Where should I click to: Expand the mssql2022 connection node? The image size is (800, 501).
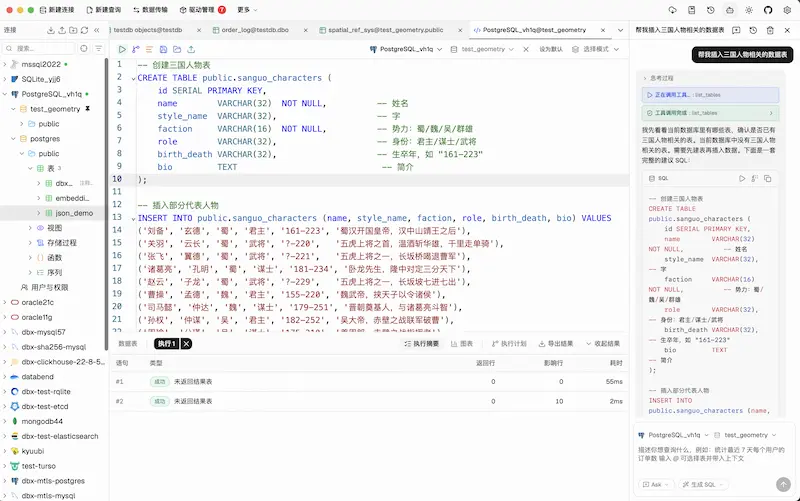[x=5, y=64]
